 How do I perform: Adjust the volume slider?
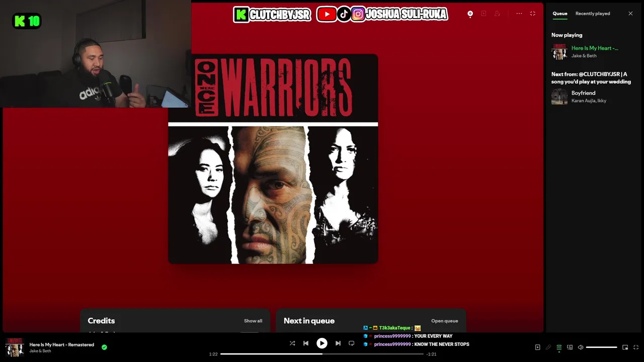601,347
